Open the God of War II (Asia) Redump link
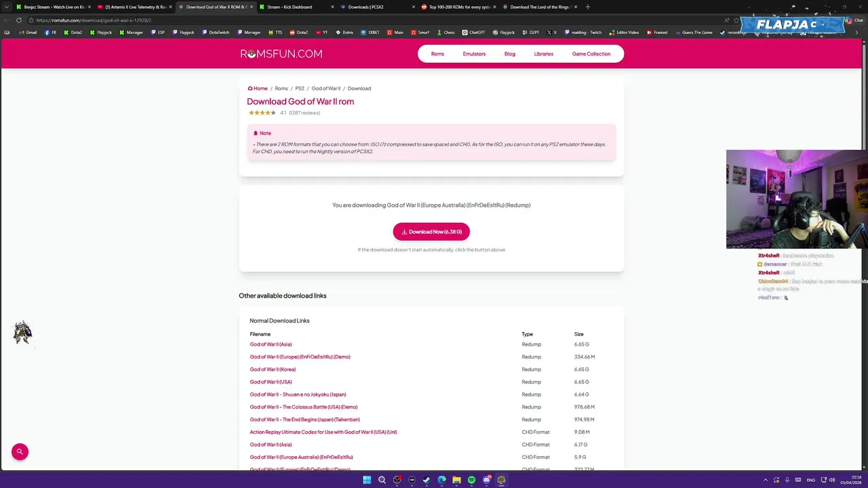The width and height of the screenshot is (868, 488). tap(271, 344)
